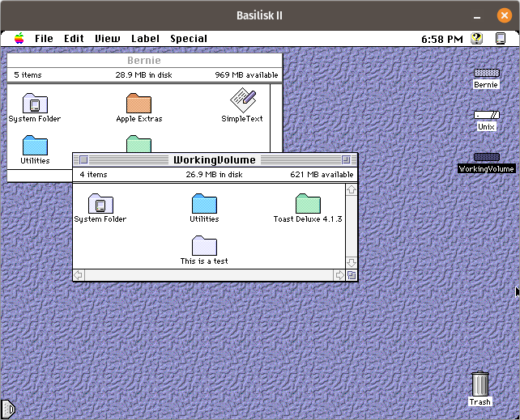The height and width of the screenshot is (420, 520).
Task: Select SimpleText application icon
Action: (x=243, y=100)
